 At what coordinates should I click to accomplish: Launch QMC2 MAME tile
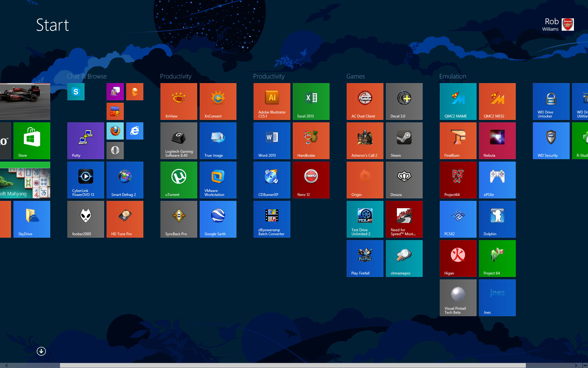(x=458, y=102)
